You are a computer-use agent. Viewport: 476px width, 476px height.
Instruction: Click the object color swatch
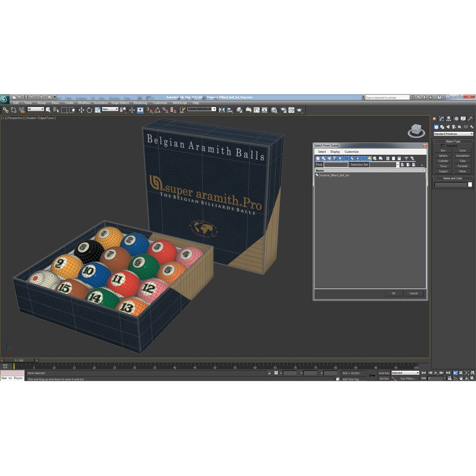pyautogui.click(x=470, y=185)
